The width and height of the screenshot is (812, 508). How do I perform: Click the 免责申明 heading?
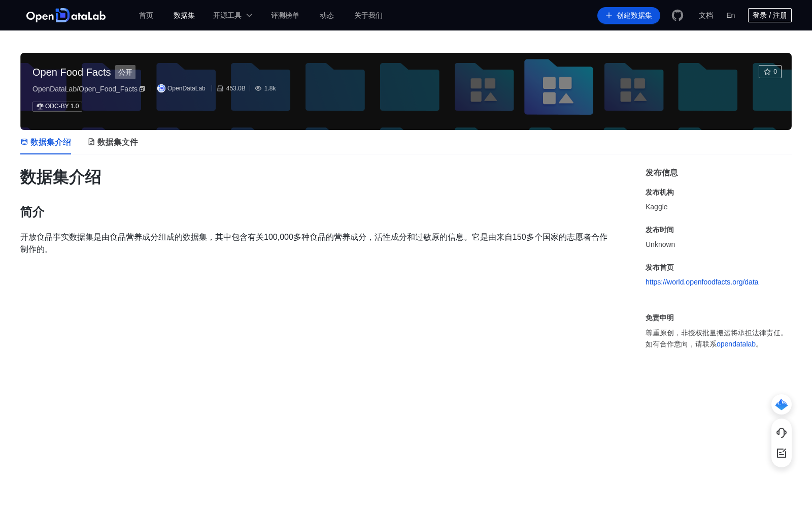click(x=660, y=317)
